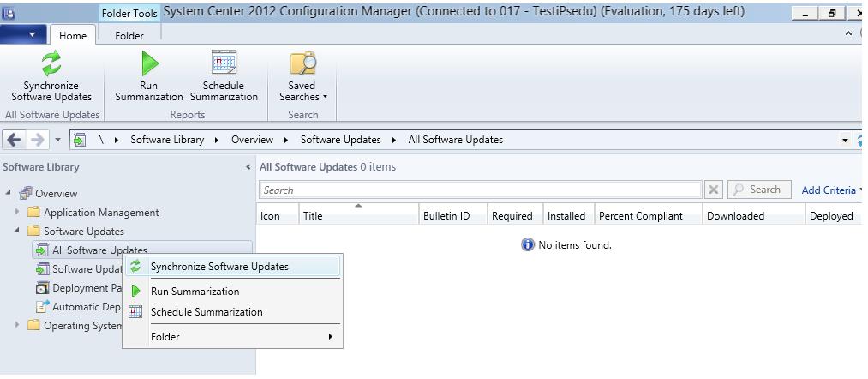Click Software Updates folder icon in tree
Image resolution: width=868 pixels, height=379 pixels.
(x=33, y=231)
